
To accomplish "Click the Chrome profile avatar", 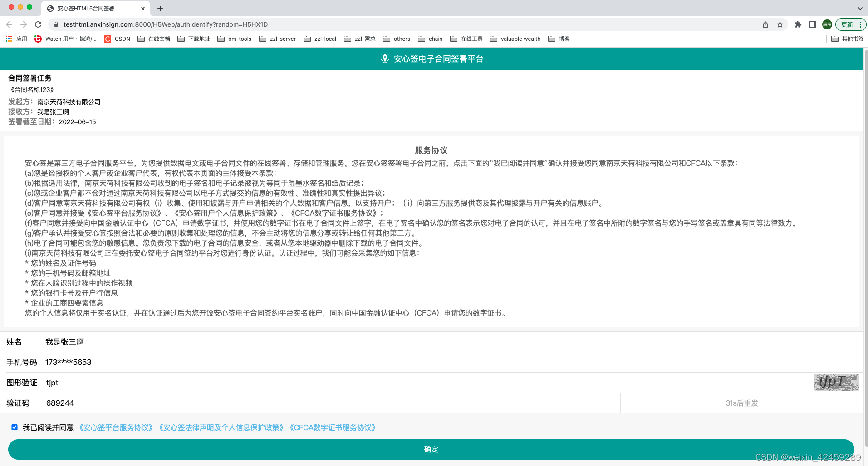I will pos(827,24).
